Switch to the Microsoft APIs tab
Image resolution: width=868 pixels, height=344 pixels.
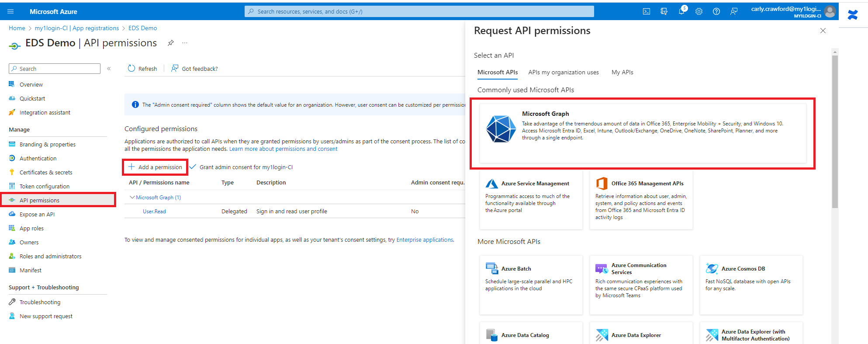point(498,72)
